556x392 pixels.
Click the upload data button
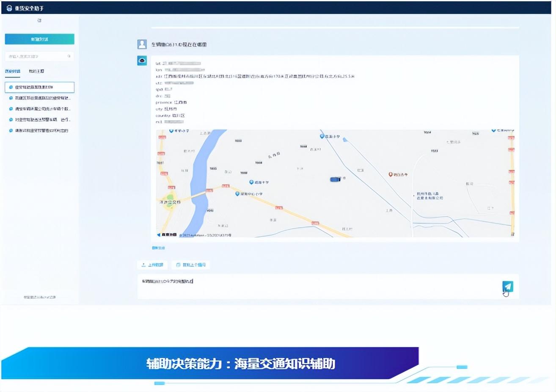pos(152,265)
